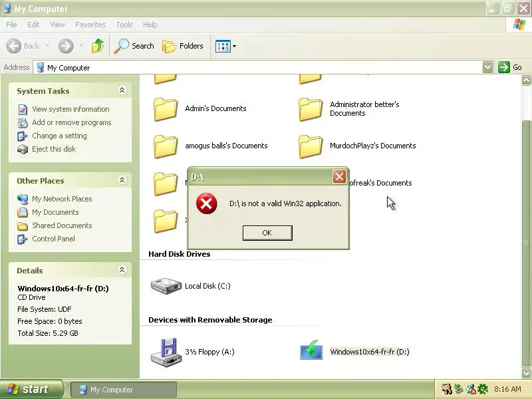Click the Start button

point(31,389)
